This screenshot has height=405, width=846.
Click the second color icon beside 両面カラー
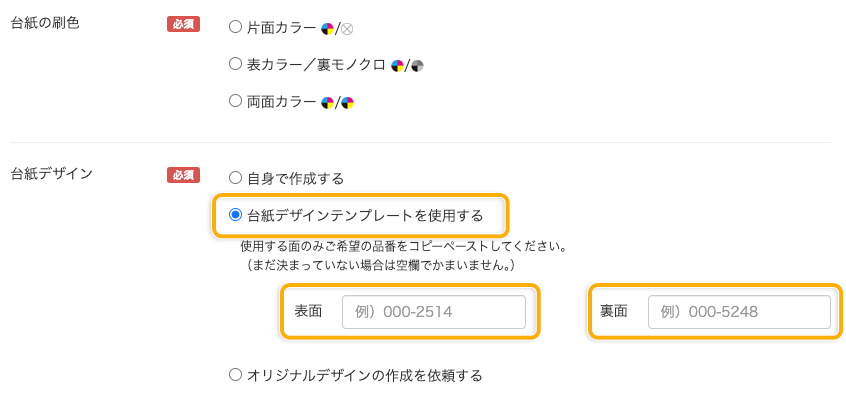347,102
